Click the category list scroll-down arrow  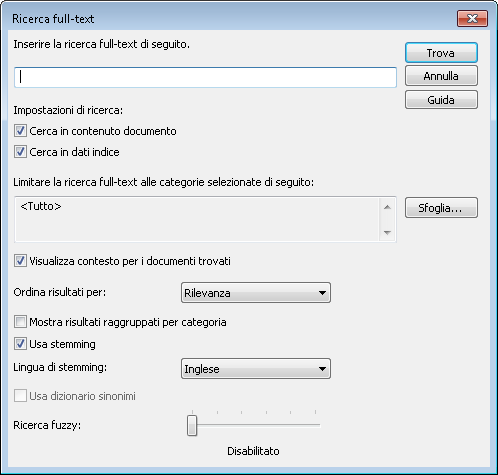[387, 232]
